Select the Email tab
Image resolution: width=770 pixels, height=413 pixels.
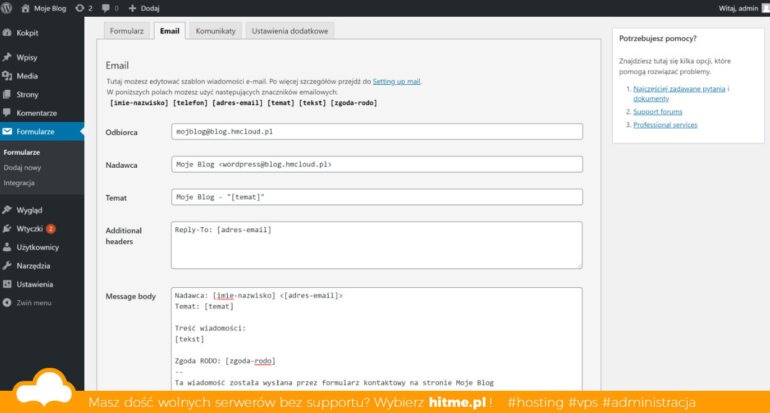pos(169,31)
